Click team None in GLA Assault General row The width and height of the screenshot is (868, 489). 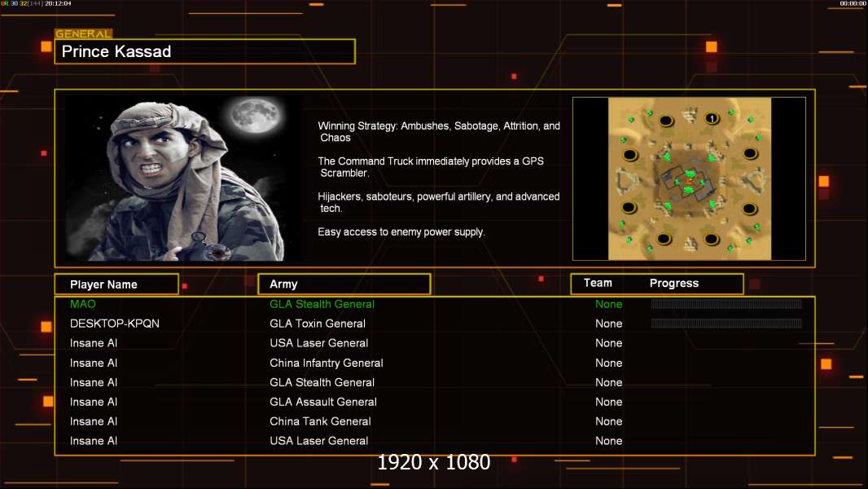click(608, 402)
